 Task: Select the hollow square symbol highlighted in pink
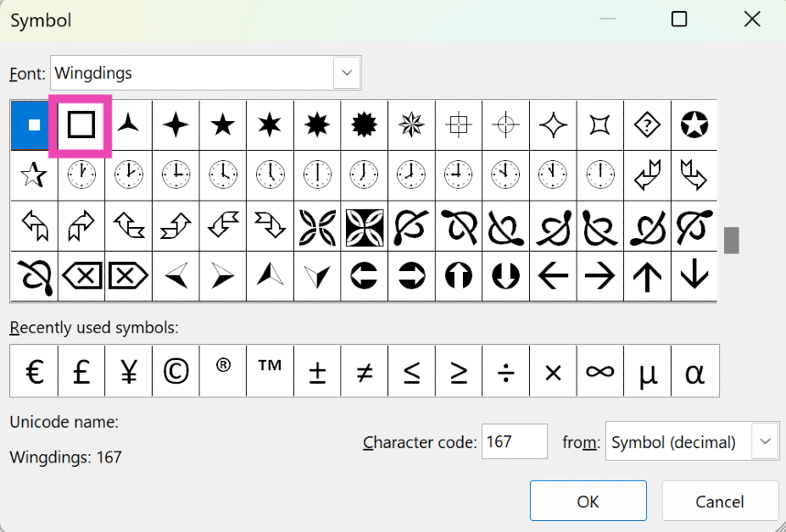[81, 125]
